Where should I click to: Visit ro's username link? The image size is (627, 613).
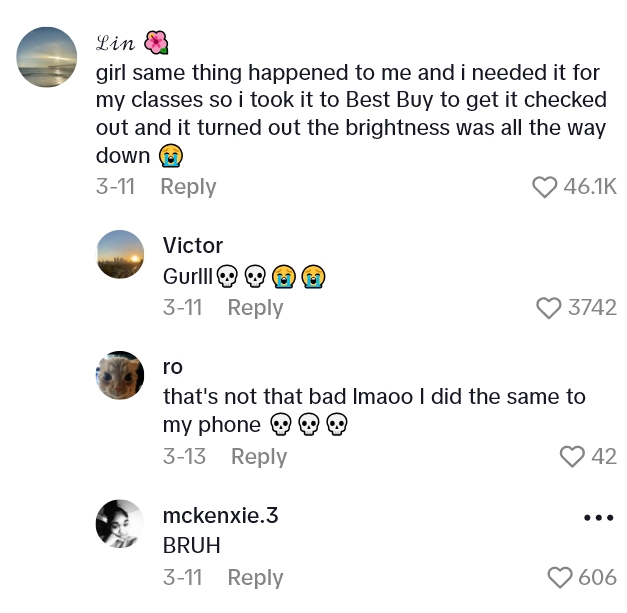click(173, 367)
